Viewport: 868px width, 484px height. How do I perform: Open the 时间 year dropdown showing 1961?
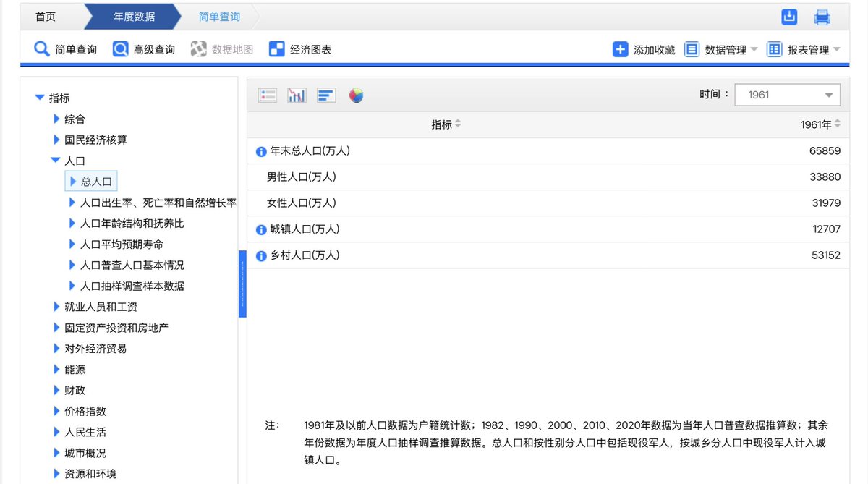pyautogui.click(x=787, y=95)
